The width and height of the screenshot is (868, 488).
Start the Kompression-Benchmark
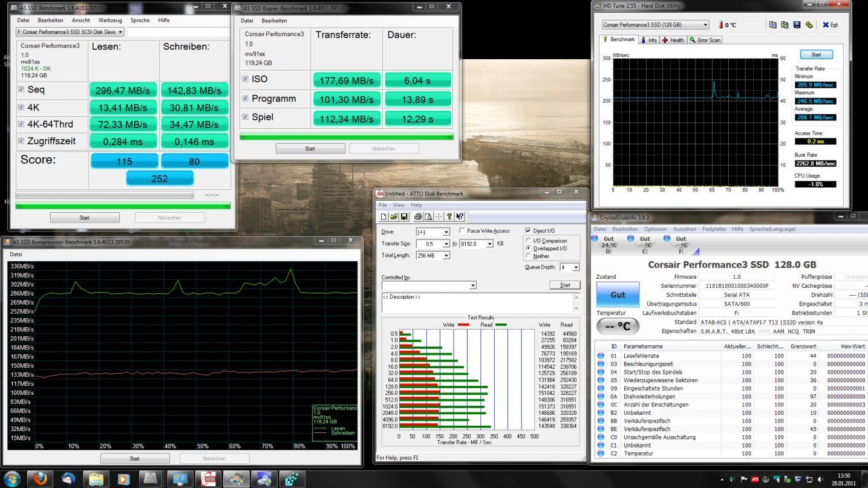(x=134, y=458)
